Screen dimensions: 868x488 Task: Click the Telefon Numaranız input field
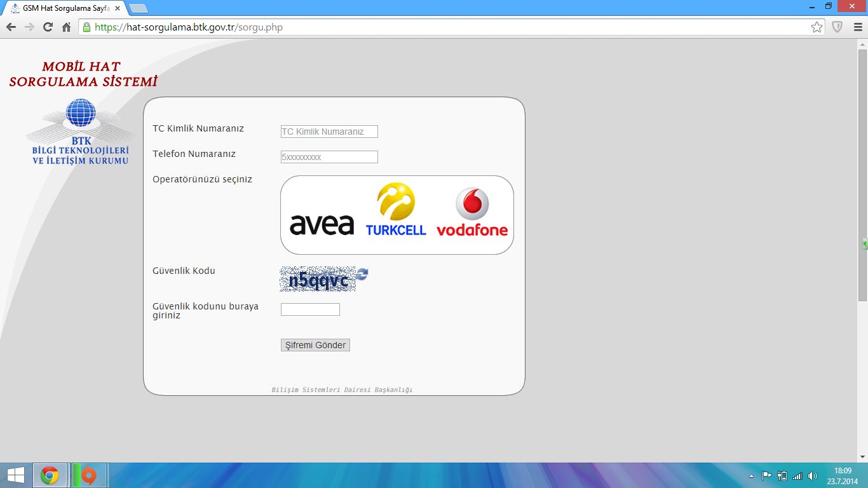(329, 157)
